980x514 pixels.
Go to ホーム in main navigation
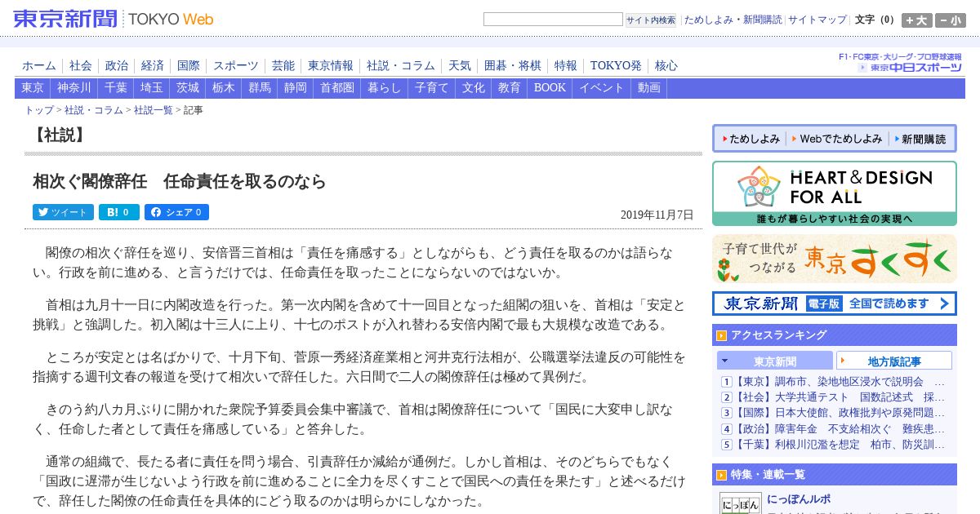39,66
